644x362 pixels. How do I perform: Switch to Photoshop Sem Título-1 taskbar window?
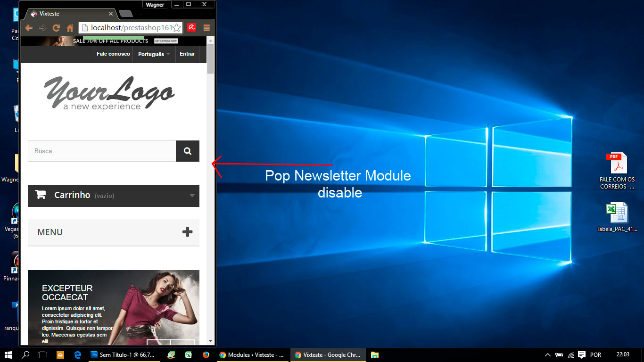point(124,355)
